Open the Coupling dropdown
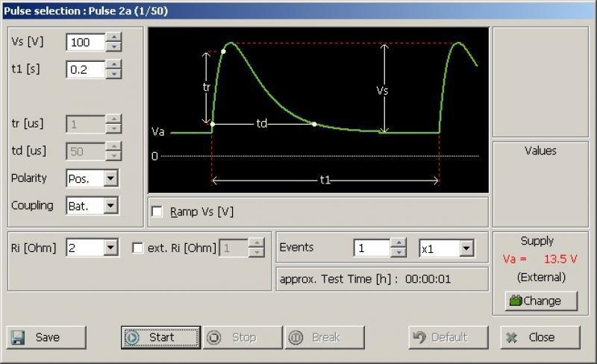The image size is (597, 364). [110, 206]
